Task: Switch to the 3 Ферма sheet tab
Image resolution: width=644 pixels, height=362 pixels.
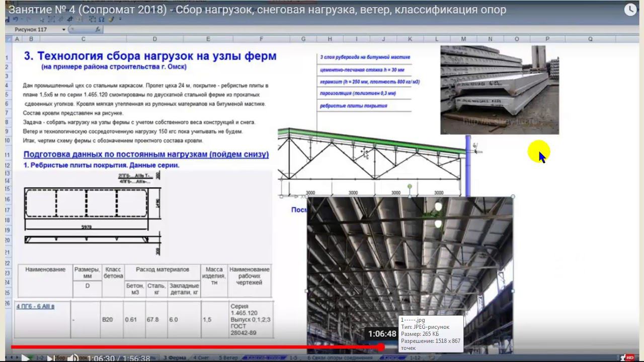Action: pyautogui.click(x=175, y=357)
